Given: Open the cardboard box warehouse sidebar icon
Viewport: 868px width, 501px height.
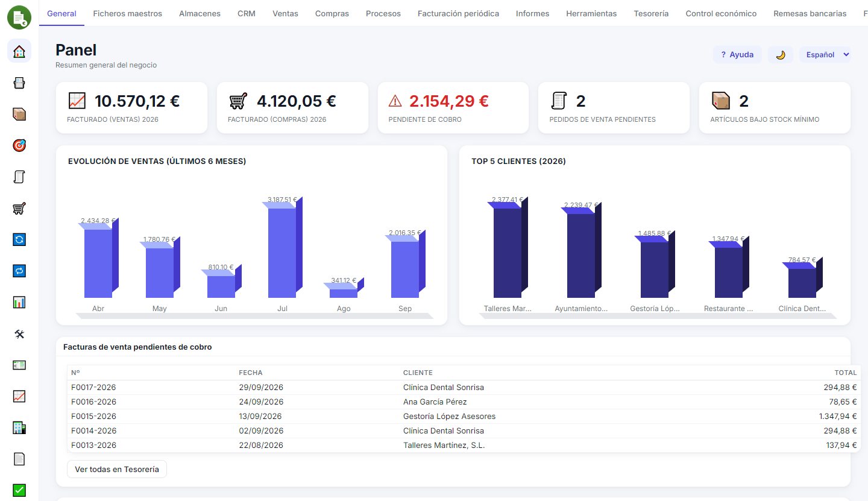Looking at the screenshot, I should [x=19, y=114].
